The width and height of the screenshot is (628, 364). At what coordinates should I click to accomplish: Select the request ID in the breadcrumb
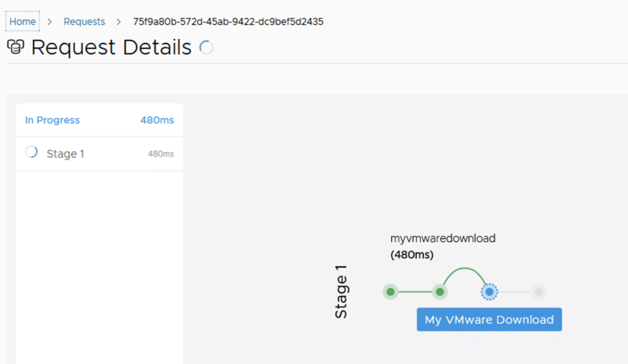228,21
